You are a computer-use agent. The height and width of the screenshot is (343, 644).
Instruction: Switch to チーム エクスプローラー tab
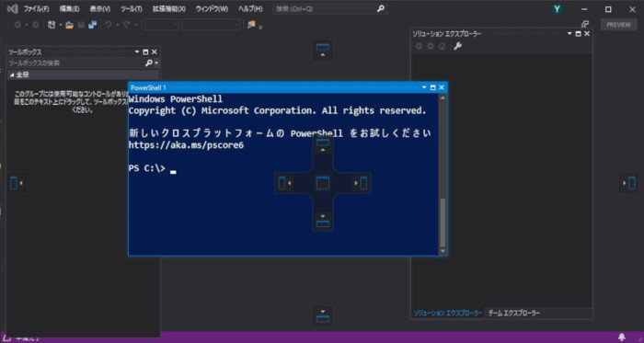pos(513,314)
